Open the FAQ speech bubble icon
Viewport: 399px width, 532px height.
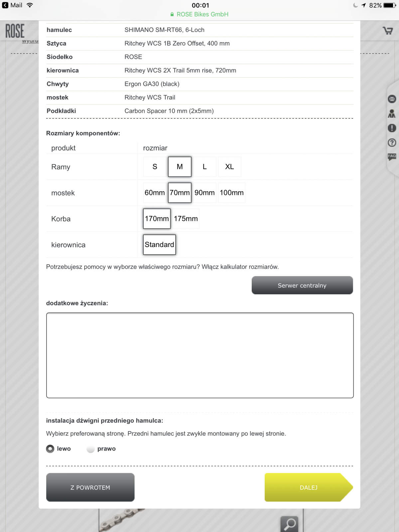coord(392,157)
